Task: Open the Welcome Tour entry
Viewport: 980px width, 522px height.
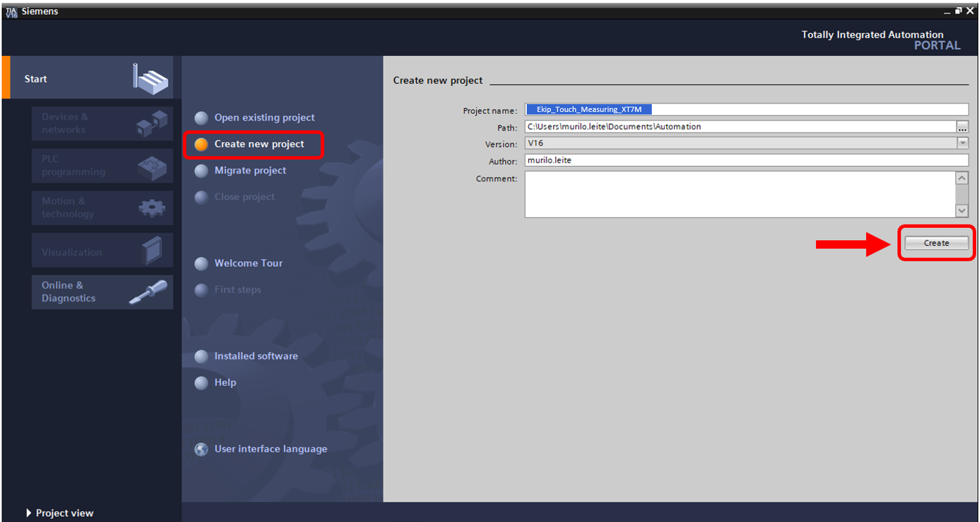Action: pos(248,263)
